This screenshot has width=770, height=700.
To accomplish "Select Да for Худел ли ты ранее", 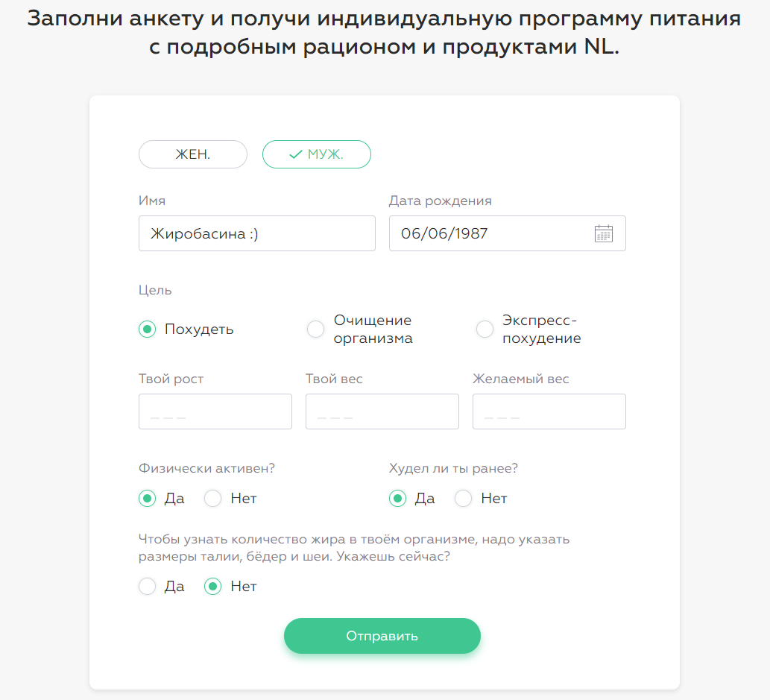I will tap(397, 498).
